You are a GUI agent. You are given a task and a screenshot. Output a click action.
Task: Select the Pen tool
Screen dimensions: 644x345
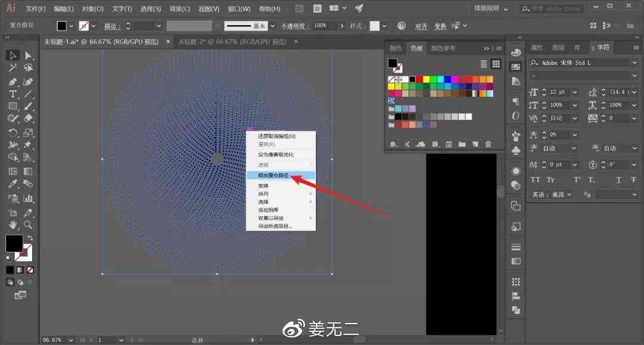[13, 82]
